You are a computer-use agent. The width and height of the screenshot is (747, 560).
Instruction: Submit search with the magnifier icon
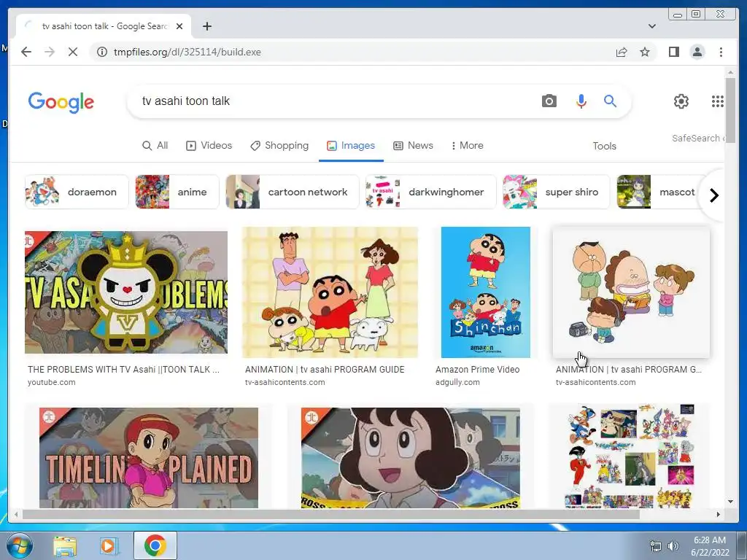pos(611,101)
